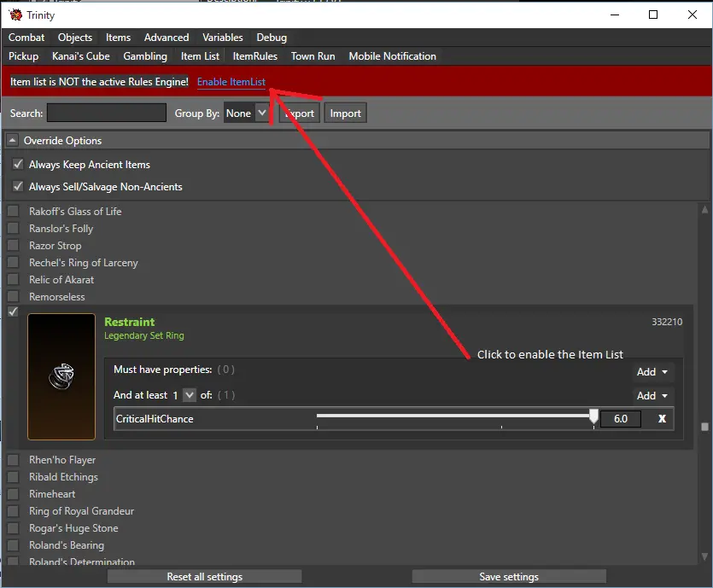Open the 'And at least' count dropdown
This screenshot has height=588, width=713.
(190, 395)
